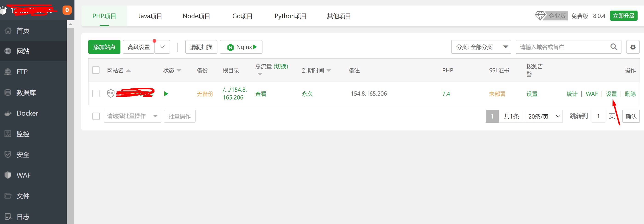Open 设置 link in the 操作 column
This screenshot has height=224, width=644.
point(611,94)
